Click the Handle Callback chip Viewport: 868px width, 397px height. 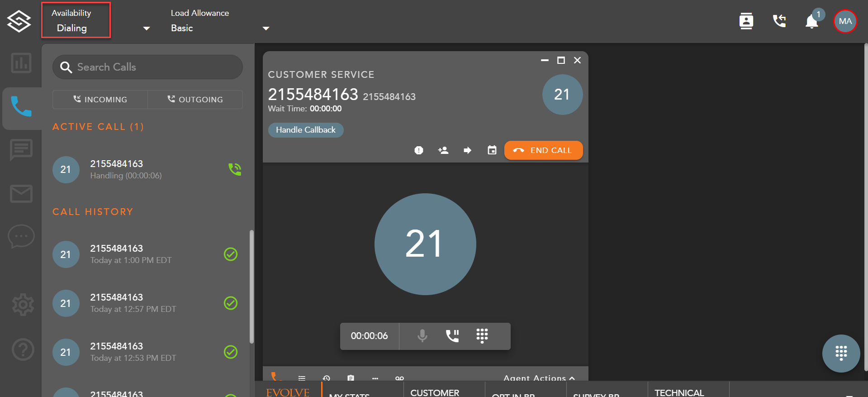306,130
